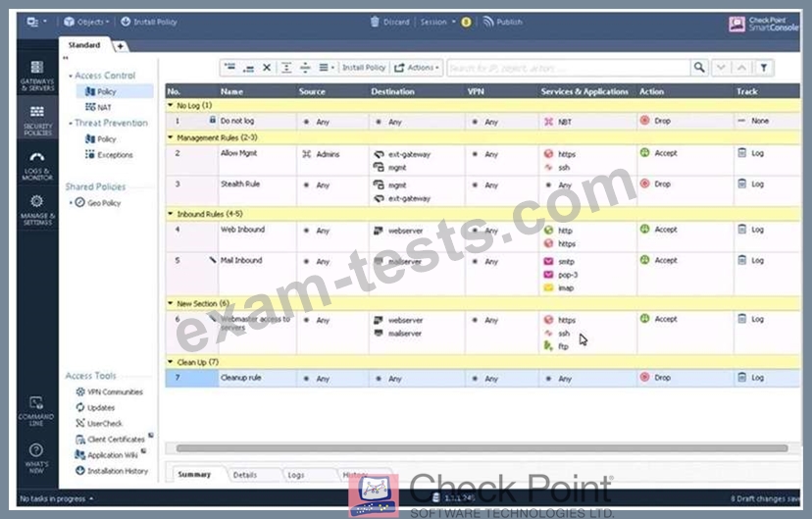Open Installation History
The width and height of the screenshot is (812, 519).
tap(112, 470)
